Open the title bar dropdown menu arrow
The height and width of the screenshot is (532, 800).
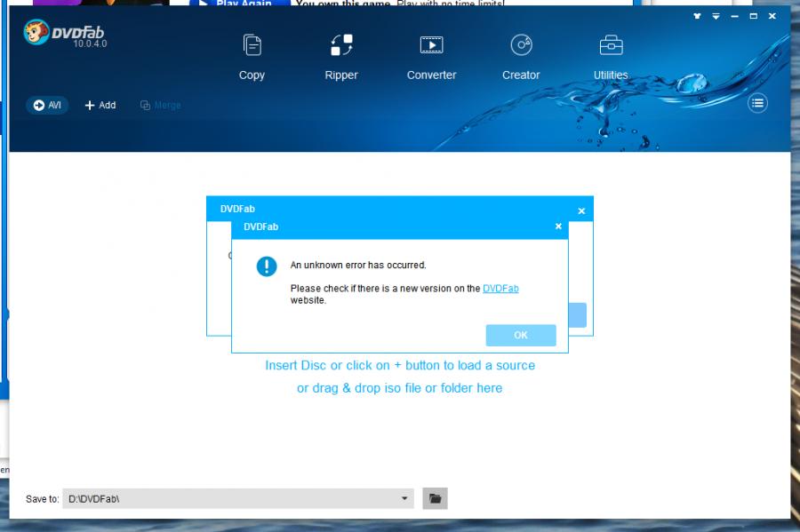point(716,16)
